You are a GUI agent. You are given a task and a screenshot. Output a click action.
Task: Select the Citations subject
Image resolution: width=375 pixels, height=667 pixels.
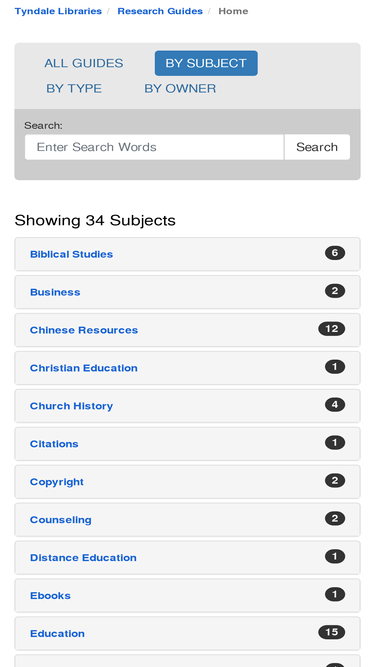click(54, 444)
